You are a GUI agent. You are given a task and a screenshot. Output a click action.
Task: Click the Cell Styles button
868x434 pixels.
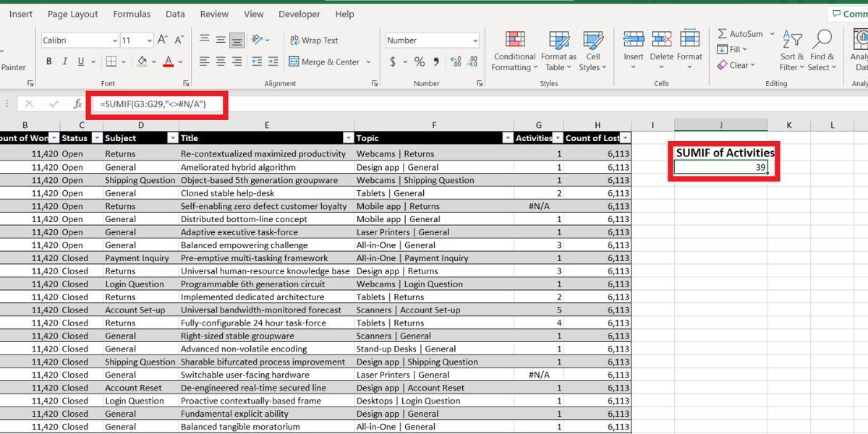tap(593, 49)
